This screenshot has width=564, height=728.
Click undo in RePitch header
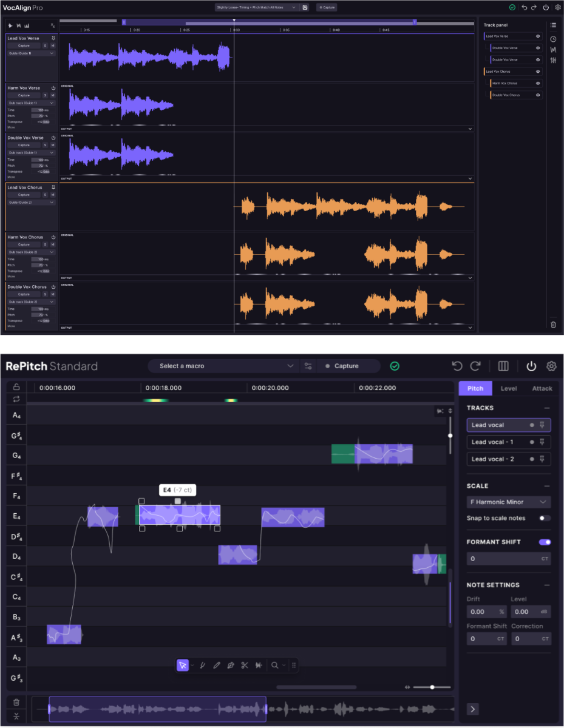pyautogui.click(x=458, y=366)
